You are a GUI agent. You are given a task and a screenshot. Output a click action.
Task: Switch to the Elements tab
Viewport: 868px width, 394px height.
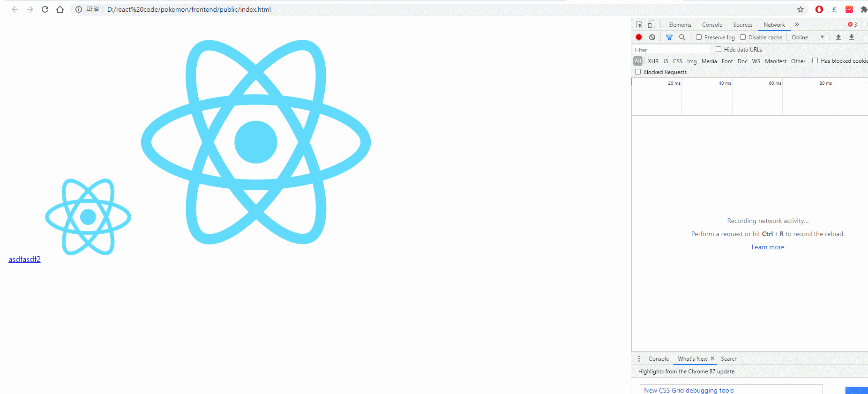(680, 25)
